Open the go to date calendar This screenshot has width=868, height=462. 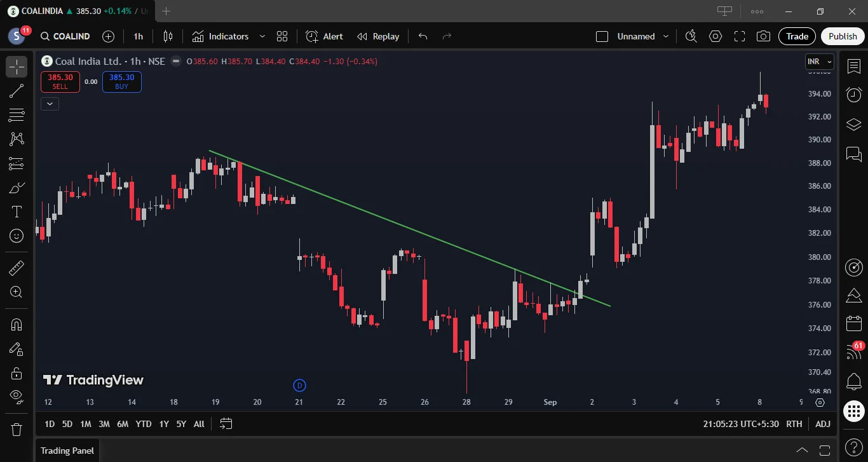(x=226, y=424)
